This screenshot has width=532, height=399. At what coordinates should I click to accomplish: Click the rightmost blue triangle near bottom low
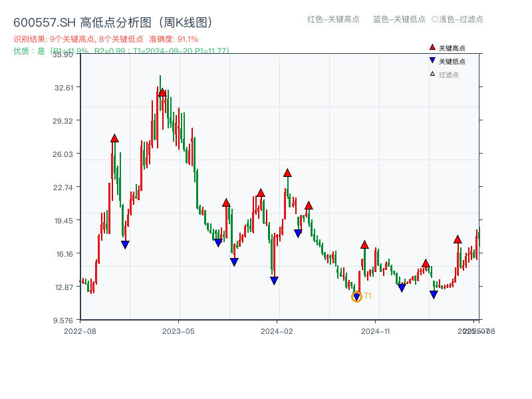[433, 294]
